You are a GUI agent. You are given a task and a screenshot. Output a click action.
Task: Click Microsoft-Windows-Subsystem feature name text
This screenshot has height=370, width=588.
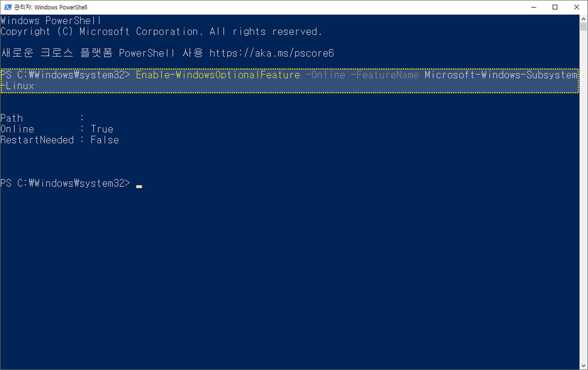pyautogui.click(x=501, y=75)
